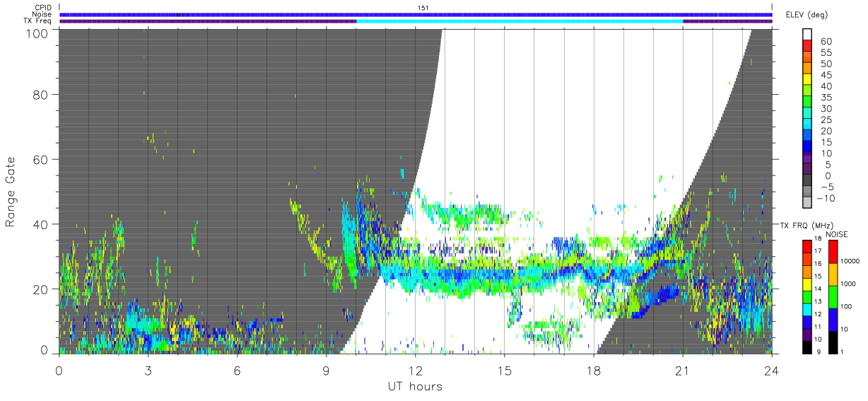
Task: Click x-axis tick label '9'
Action: coord(326,371)
